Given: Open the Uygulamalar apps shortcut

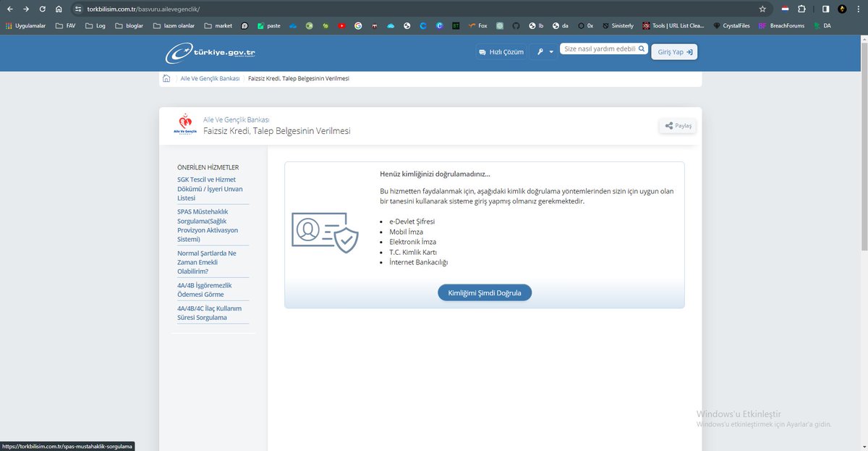Looking at the screenshot, I should click(x=26, y=25).
